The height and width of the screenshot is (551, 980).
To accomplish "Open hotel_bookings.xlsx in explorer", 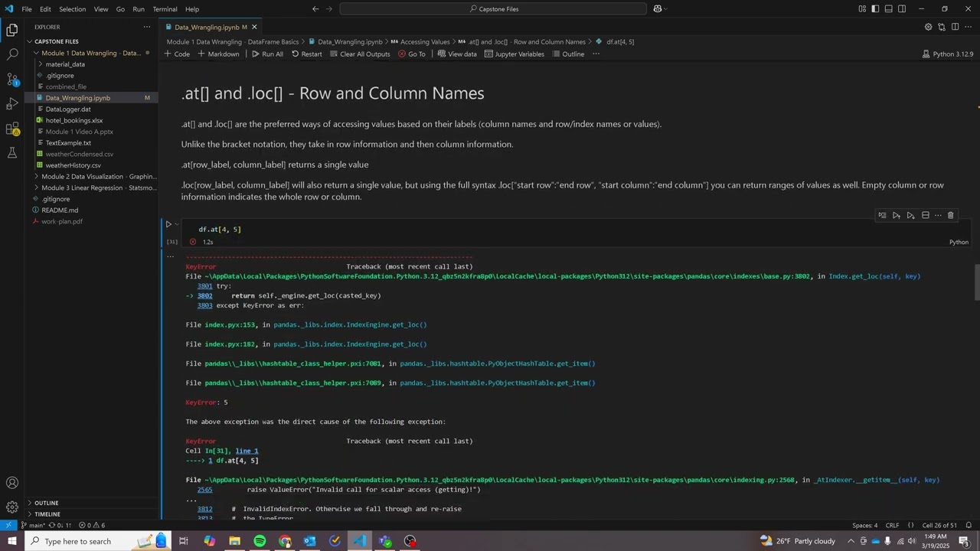I will click(73, 120).
